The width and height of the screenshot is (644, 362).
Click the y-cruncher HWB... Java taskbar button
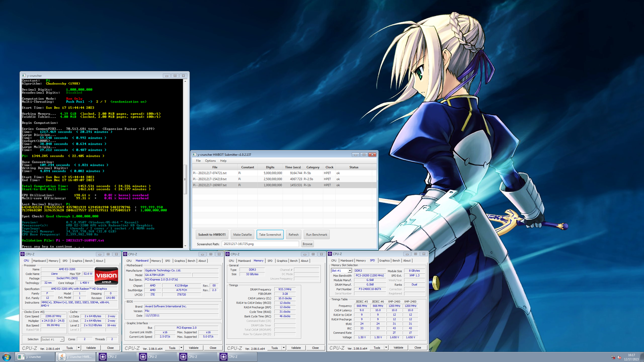pyautogui.click(x=76, y=357)
